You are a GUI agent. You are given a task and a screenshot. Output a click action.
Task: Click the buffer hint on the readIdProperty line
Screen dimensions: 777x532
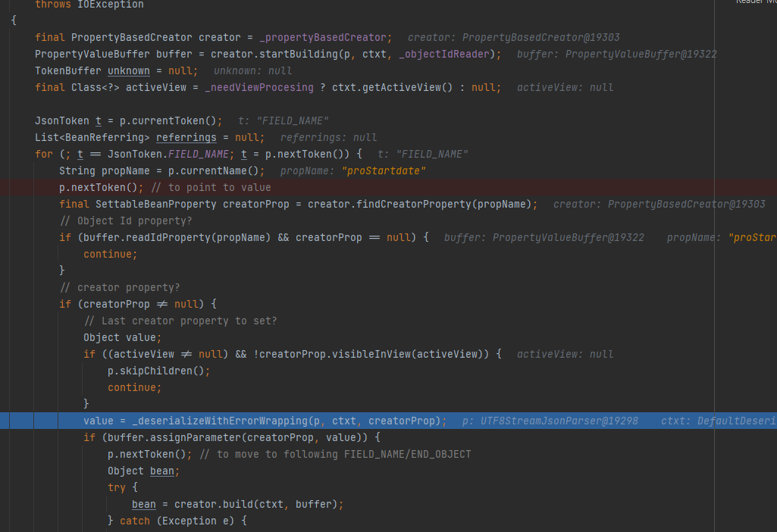(x=544, y=238)
